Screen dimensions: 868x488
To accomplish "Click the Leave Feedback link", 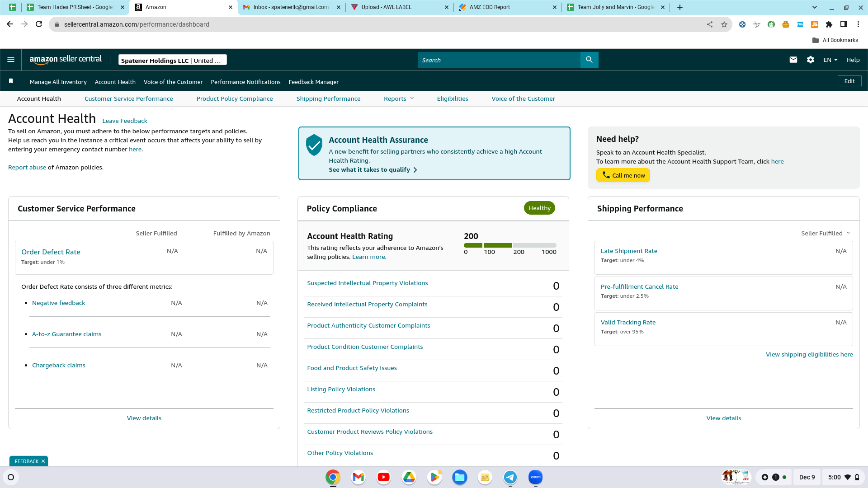I will point(125,121).
